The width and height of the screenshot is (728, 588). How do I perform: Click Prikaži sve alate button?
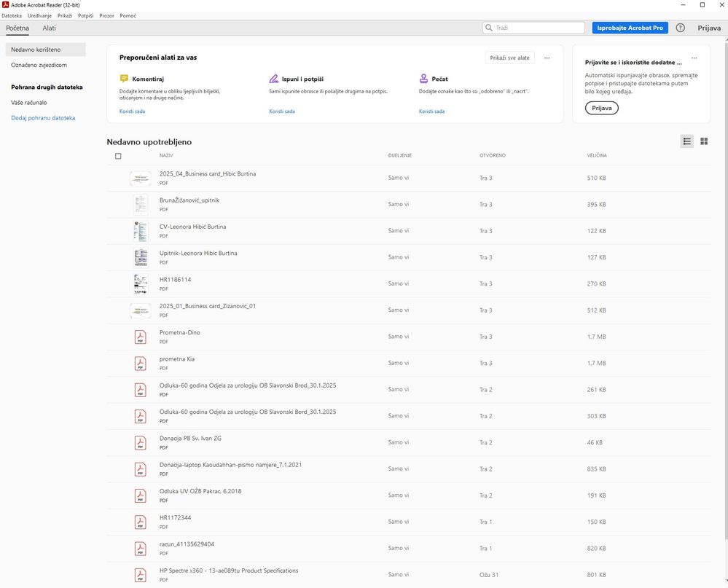tap(510, 58)
